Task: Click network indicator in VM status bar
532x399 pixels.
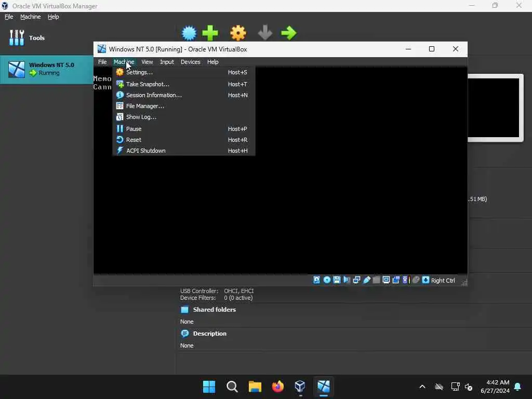Action: pos(356,280)
